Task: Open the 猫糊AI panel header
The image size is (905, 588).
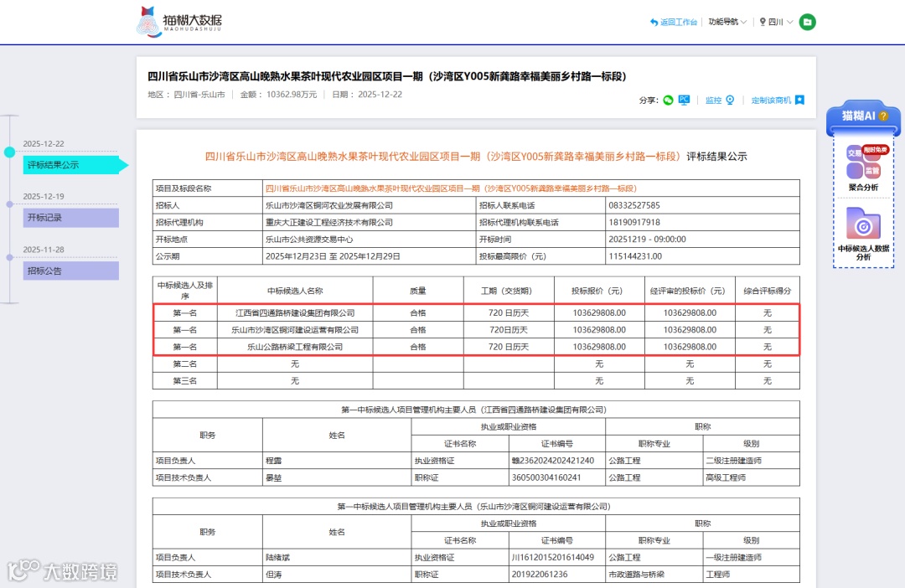Action: 863,116
